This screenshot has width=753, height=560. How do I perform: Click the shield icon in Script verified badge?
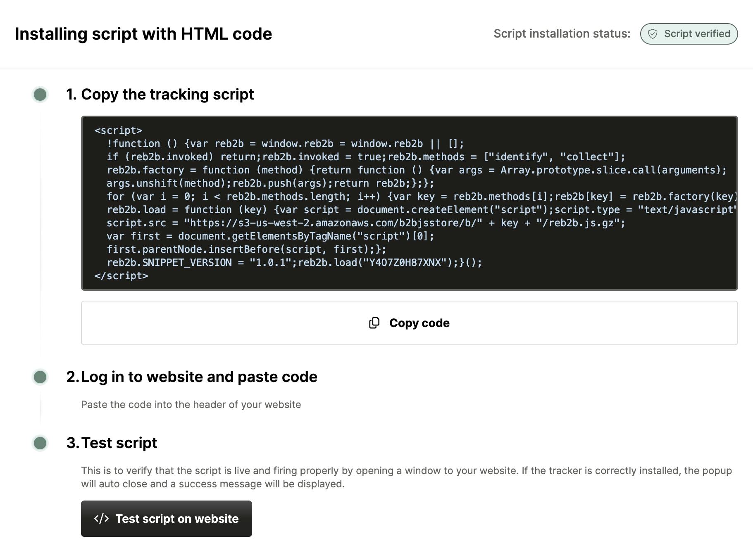point(653,34)
